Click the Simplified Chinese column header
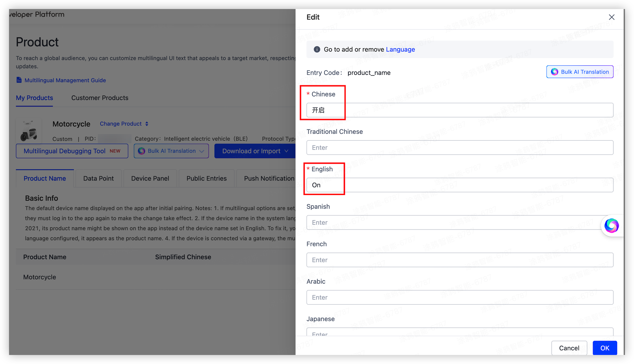 point(183,257)
